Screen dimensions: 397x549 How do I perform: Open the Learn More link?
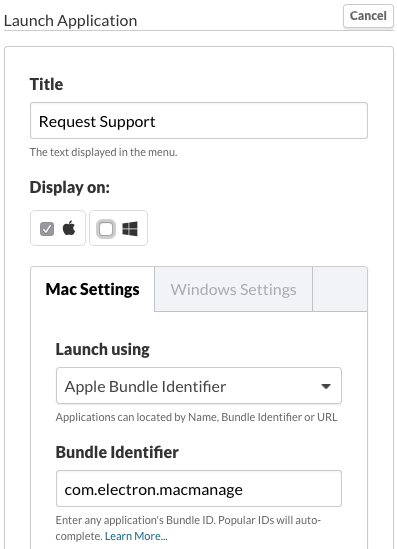click(136, 536)
